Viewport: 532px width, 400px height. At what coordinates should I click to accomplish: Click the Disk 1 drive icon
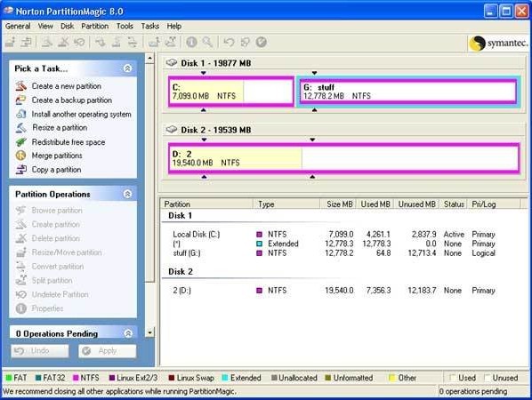(172, 63)
